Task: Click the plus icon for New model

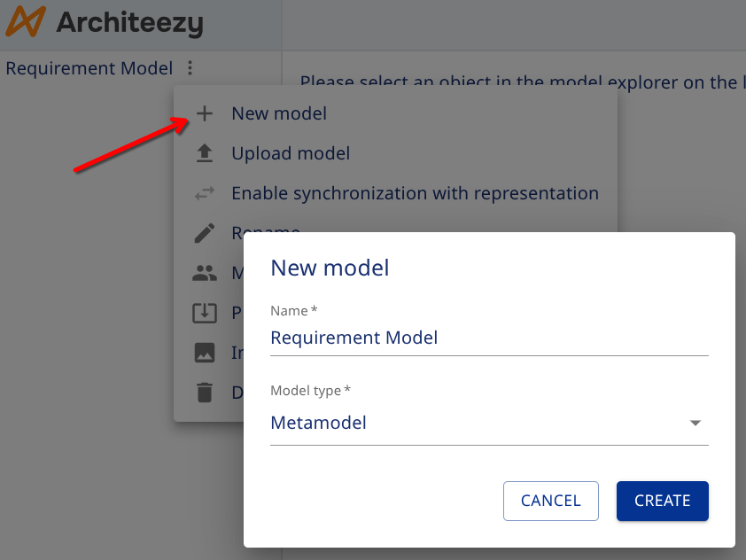Action: (206, 113)
